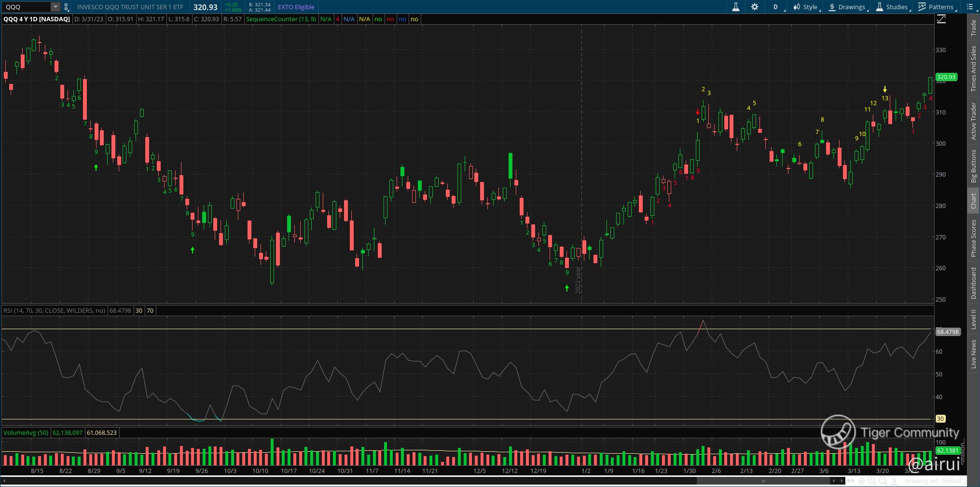Click the C: 320.93 close value
The image size is (980, 487).
tap(207, 19)
